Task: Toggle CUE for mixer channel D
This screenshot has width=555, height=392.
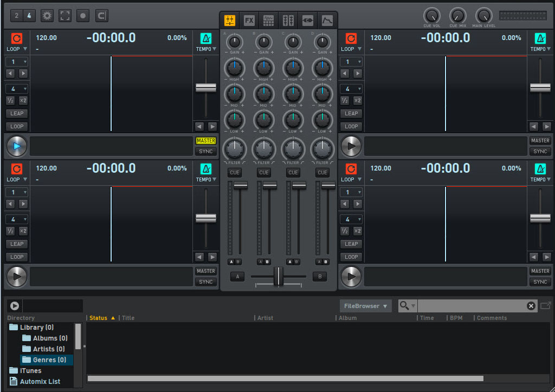Action: point(322,173)
